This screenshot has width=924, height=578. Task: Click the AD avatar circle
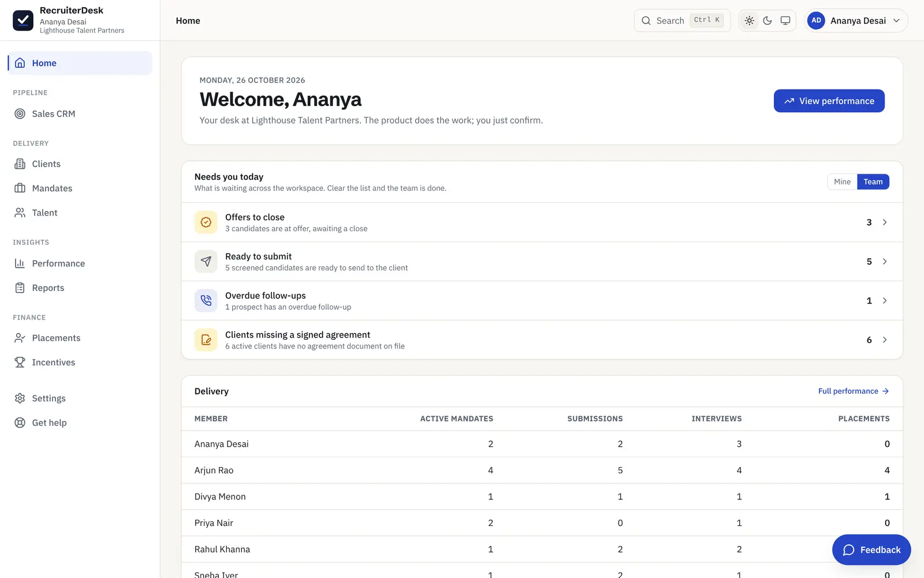pyautogui.click(x=816, y=20)
